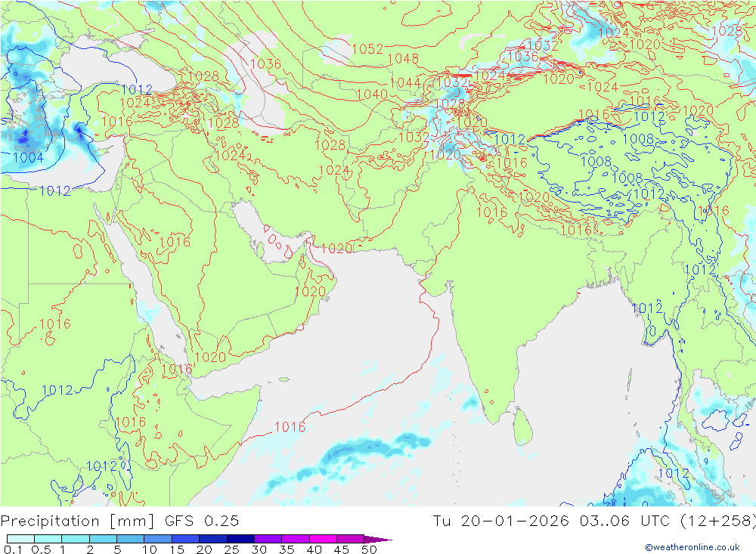Screen dimensions: 756x554
Task: Click the 'Precipitation [mm]' title text
Action: pos(78,522)
